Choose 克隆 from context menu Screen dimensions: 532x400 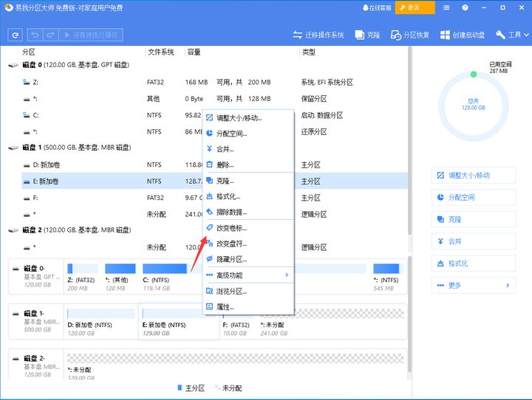248,181
